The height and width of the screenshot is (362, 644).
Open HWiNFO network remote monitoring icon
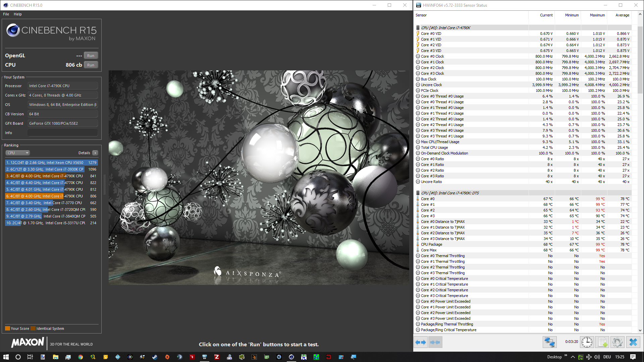(549, 342)
